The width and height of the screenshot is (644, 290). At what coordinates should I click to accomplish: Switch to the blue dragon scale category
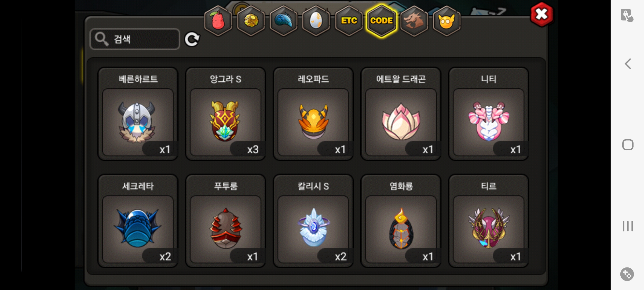click(x=284, y=21)
